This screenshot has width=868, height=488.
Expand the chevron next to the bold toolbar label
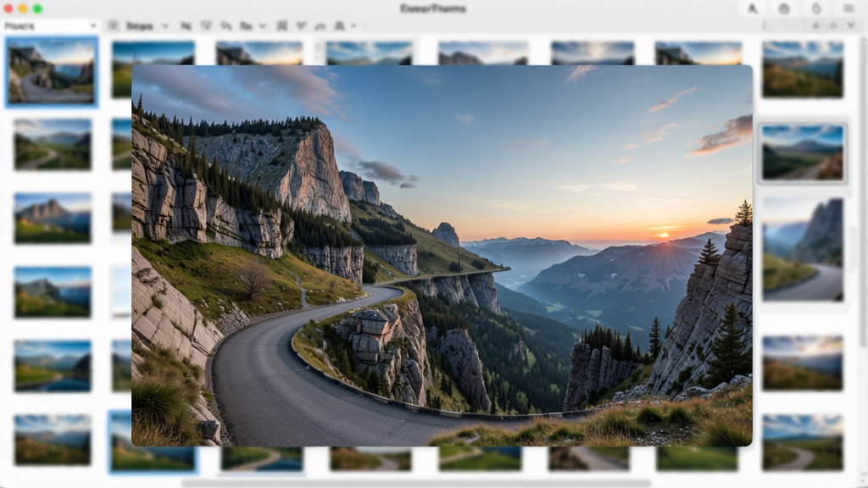164,26
